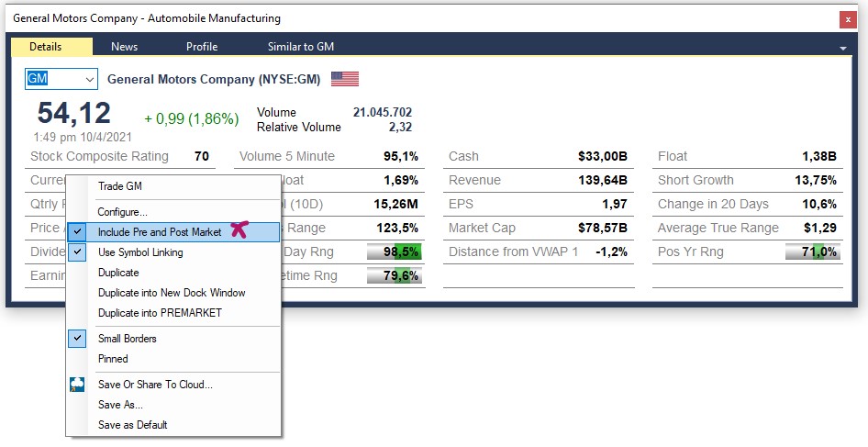
Task: Click the cloud icon next to Save Or Share
Action: tap(78, 385)
